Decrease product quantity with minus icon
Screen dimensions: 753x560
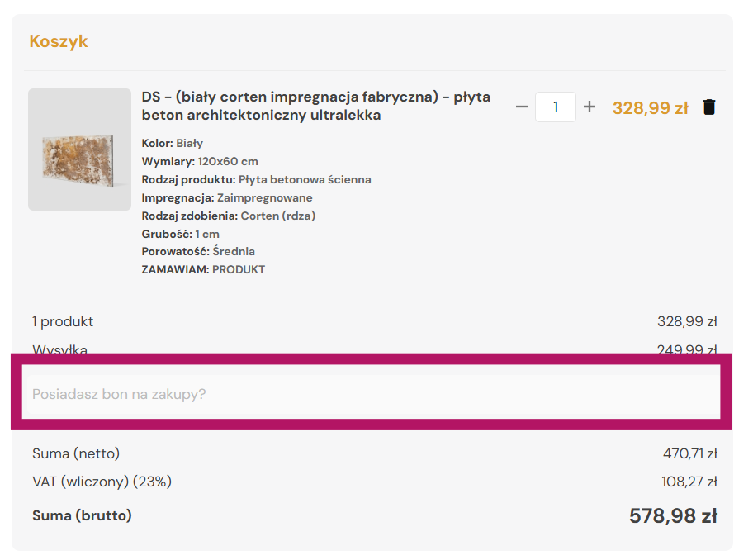[522, 107]
